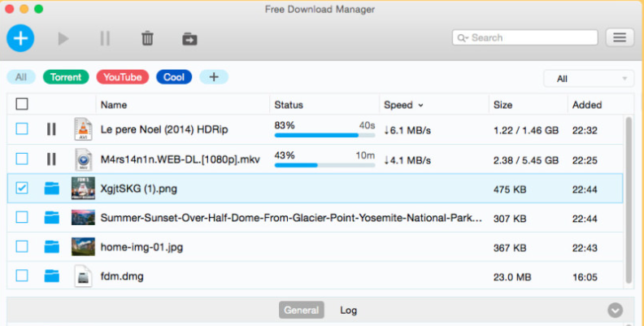Check the fdm.dmg row checkbox

click(x=22, y=276)
